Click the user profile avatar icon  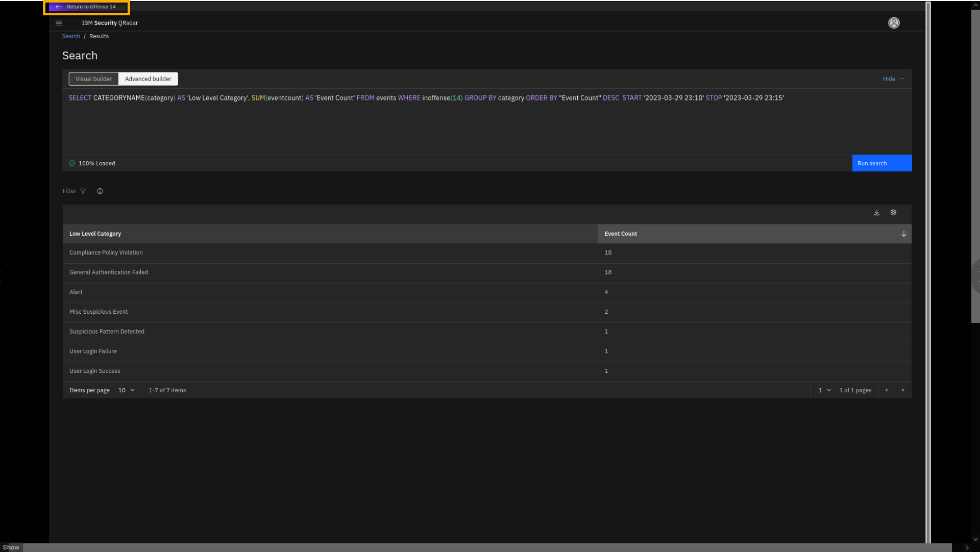[x=894, y=23]
